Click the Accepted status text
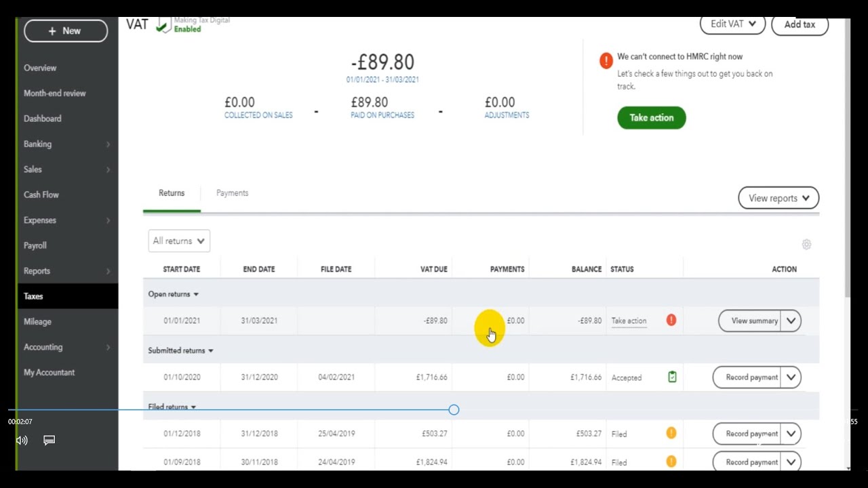This screenshot has width=868, height=488. [x=627, y=378]
